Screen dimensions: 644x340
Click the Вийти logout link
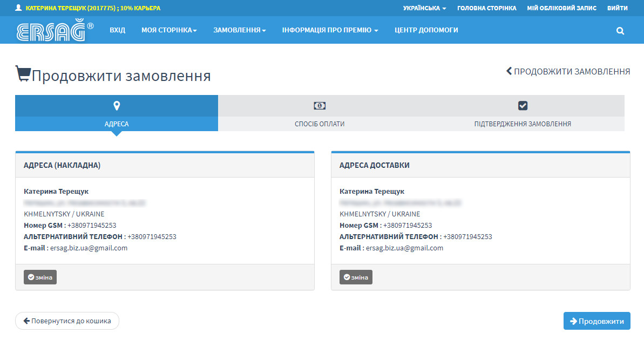[617, 8]
